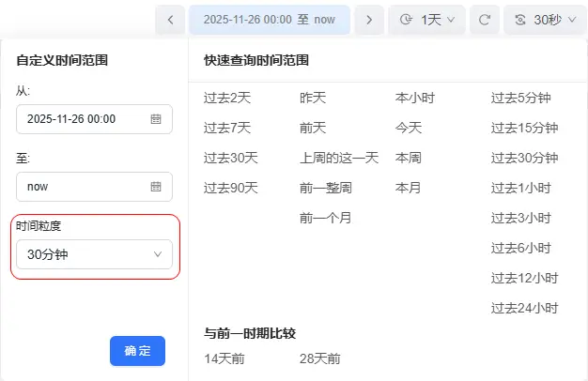This screenshot has height=381, width=588.
Task: Select 过去6小时 quick range
Action: [521, 248]
